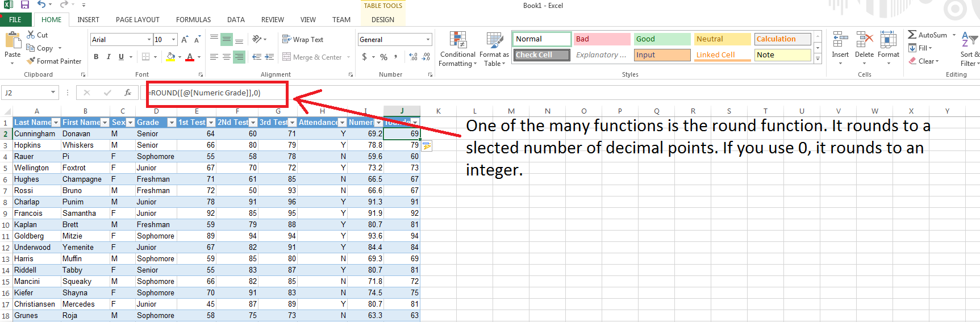This screenshot has width=980, height=322.
Task: Toggle Bold formatting
Action: pos(96,57)
